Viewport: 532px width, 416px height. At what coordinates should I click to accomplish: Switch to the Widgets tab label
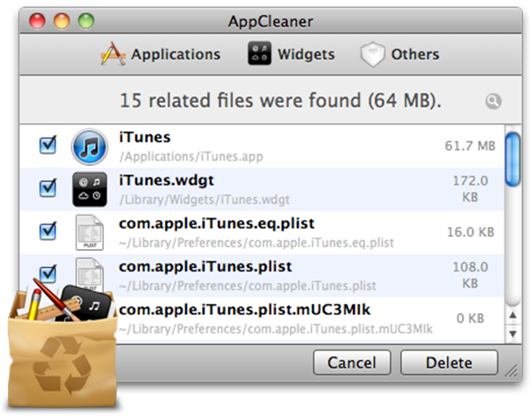pos(306,54)
